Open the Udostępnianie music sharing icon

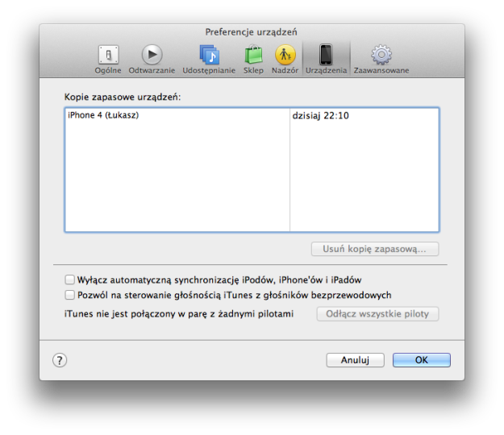(x=209, y=55)
